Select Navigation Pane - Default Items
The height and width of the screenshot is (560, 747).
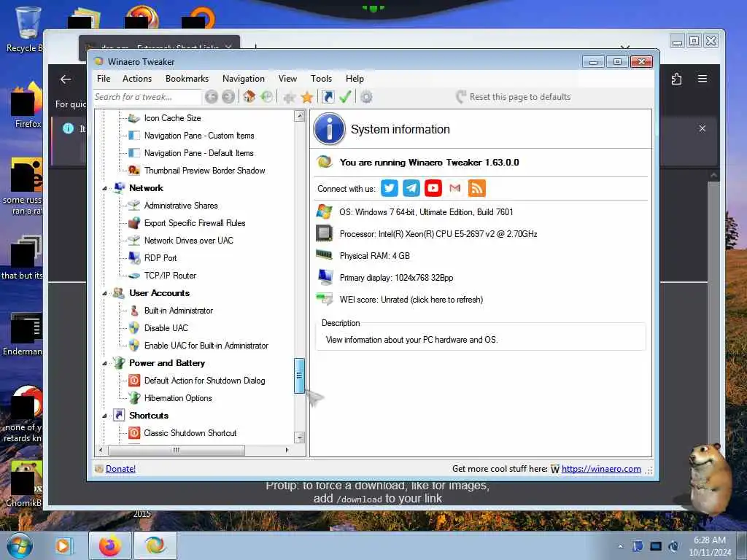(x=198, y=153)
